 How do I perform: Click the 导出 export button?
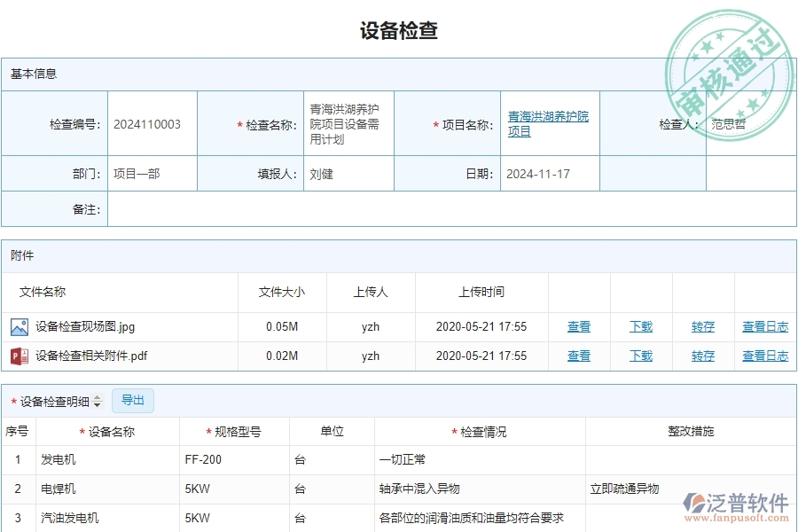click(133, 401)
